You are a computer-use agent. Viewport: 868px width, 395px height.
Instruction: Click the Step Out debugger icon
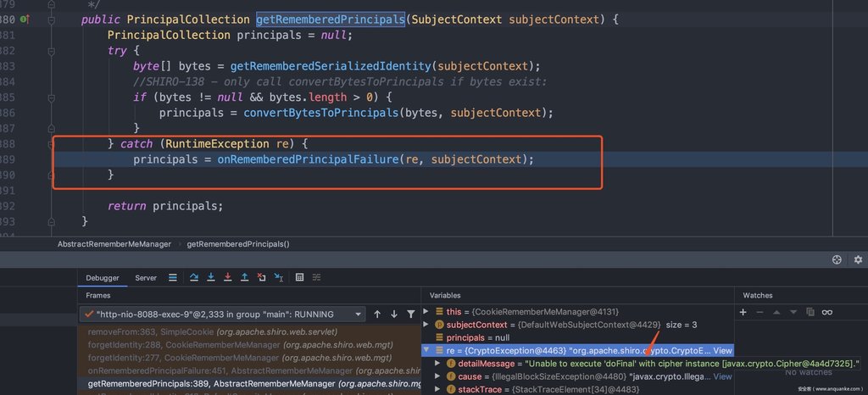click(x=244, y=277)
